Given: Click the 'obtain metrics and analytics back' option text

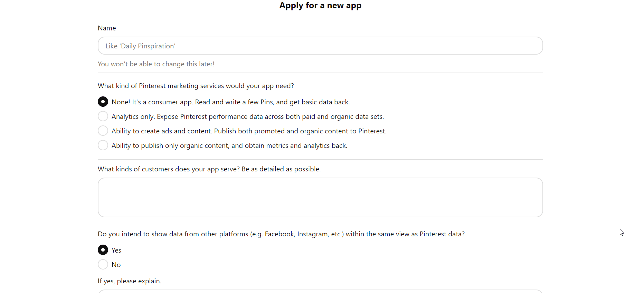Looking at the screenshot, I should tap(289, 145).
